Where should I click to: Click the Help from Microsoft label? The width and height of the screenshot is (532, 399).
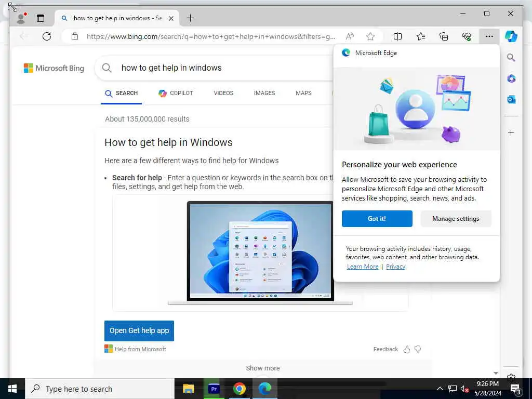point(140,349)
